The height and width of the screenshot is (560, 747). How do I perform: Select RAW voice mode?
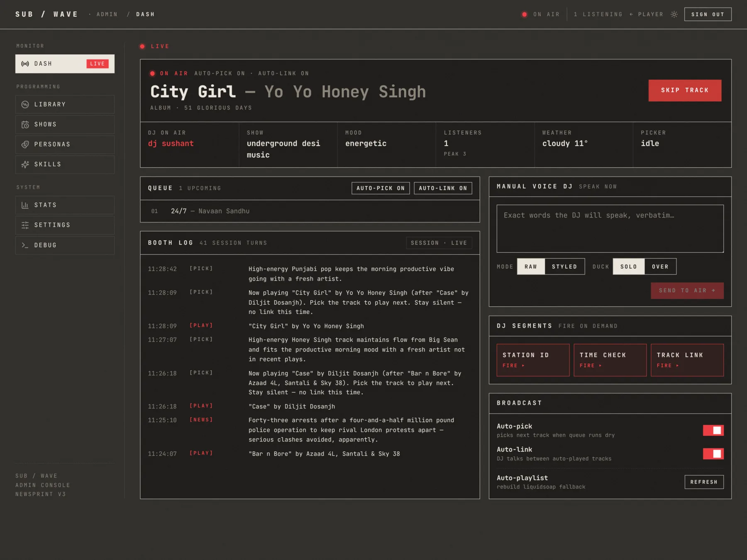pos(531,267)
